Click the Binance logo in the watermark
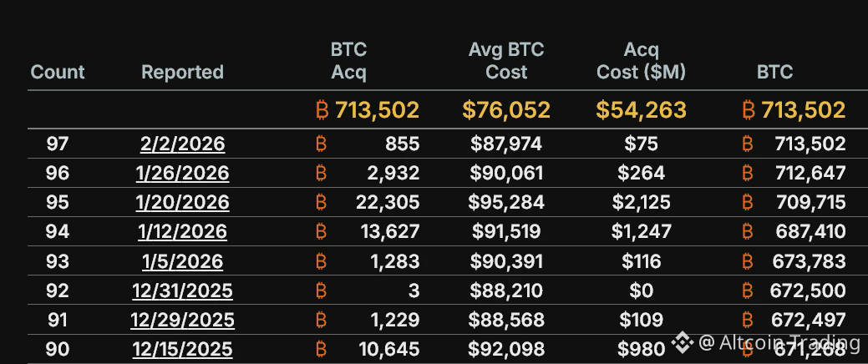This screenshot has width=868, height=364. [x=683, y=341]
